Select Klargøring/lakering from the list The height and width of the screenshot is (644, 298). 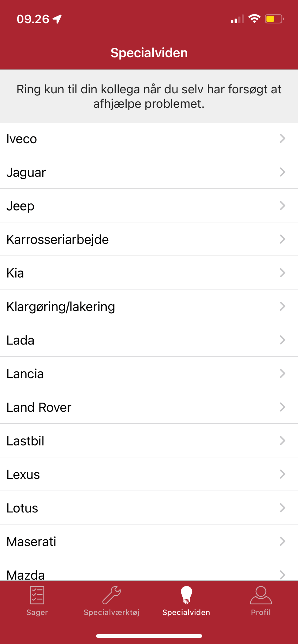(x=61, y=307)
